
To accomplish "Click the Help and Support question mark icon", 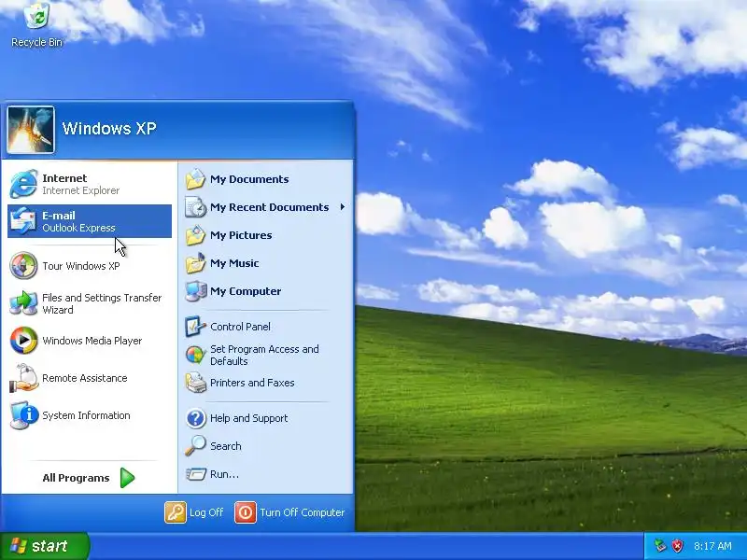I will [x=195, y=418].
